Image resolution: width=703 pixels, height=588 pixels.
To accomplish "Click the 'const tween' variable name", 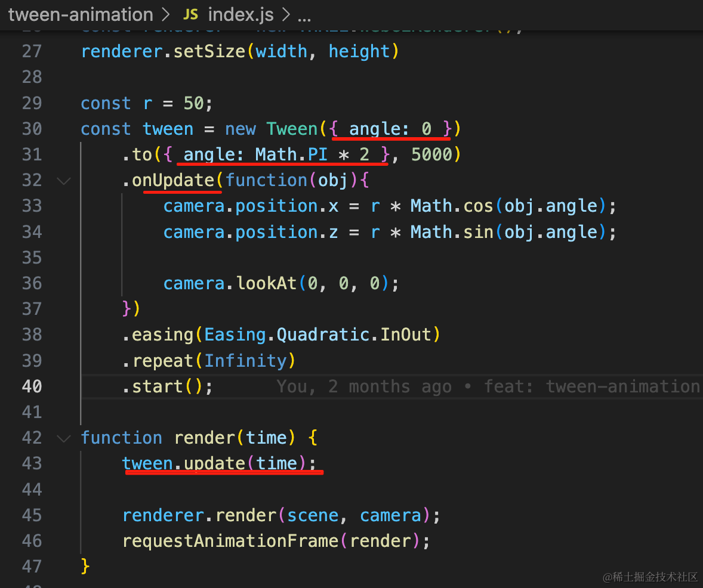I will click(x=168, y=129).
